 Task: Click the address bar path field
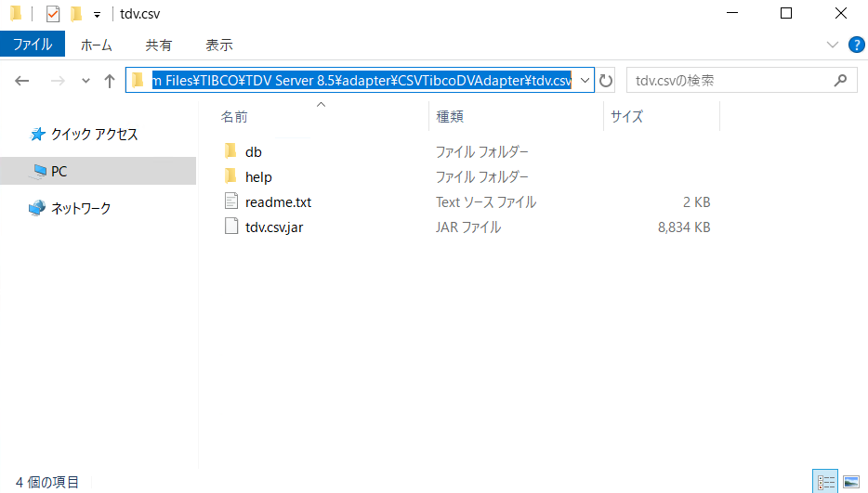coord(361,80)
